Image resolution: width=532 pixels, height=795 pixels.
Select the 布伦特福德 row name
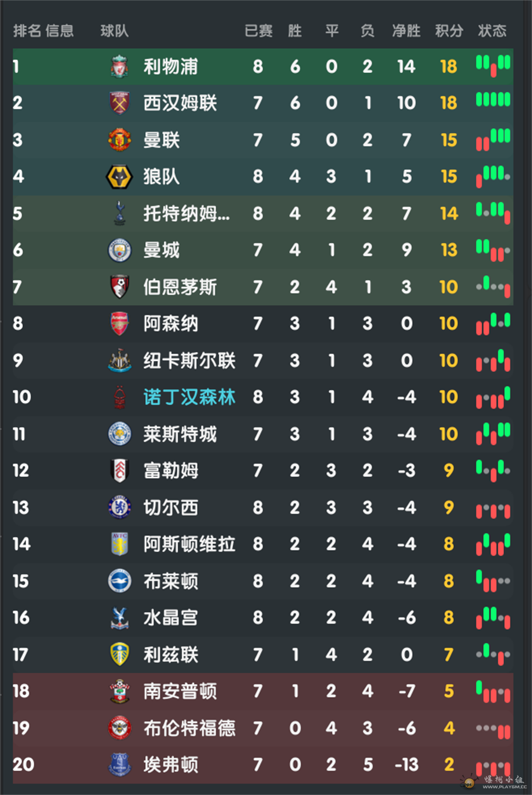coord(189,728)
